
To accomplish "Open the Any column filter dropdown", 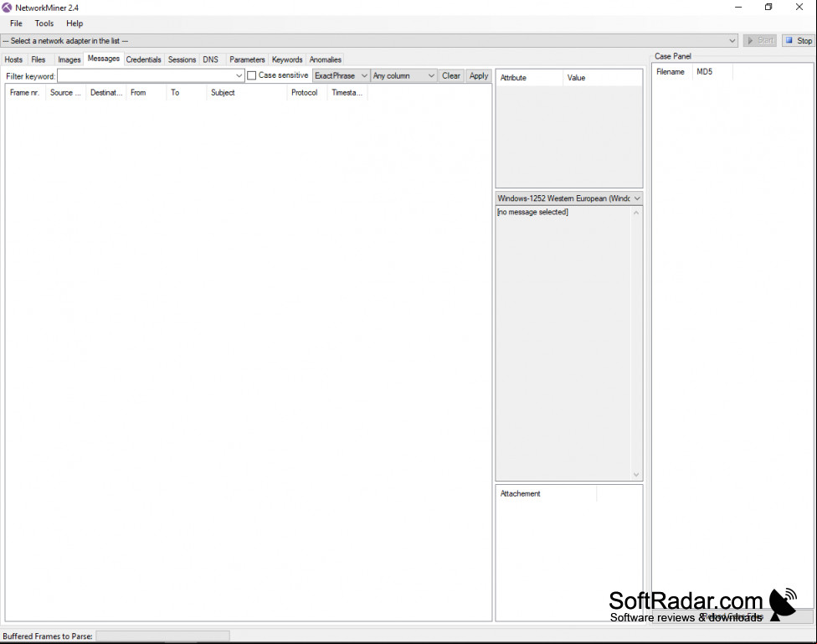I will click(x=403, y=75).
